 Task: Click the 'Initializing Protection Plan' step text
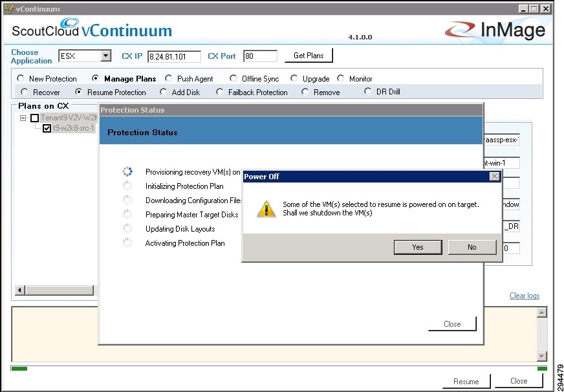click(x=184, y=186)
